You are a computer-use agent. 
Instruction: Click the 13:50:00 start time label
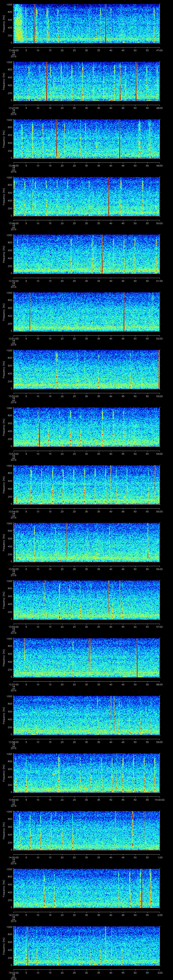[x=14, y=281]
